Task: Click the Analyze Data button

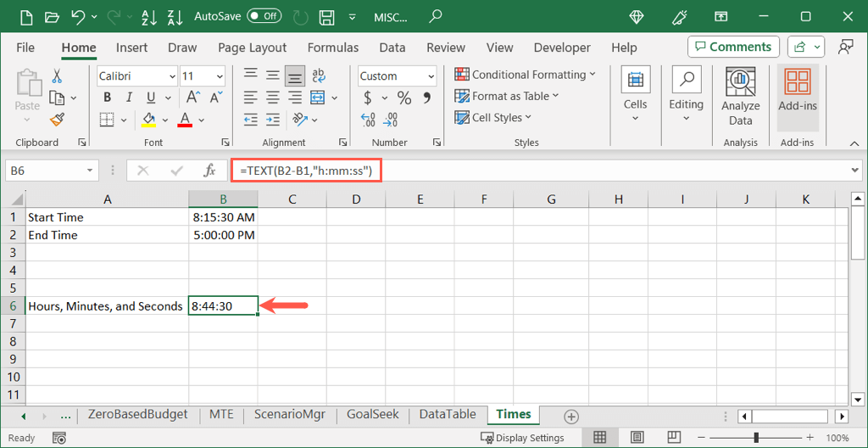Action: pyautogui.click(x=741, y=97)
